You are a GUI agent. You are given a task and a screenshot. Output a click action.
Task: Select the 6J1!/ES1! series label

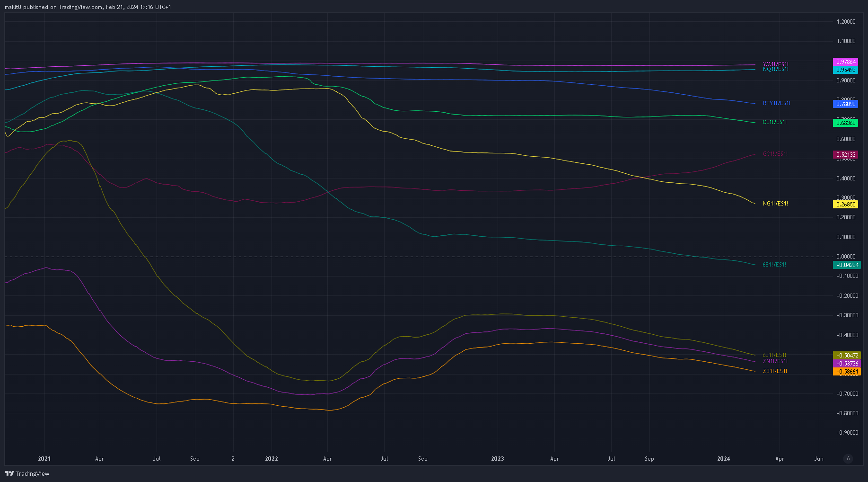coord(774,355)
